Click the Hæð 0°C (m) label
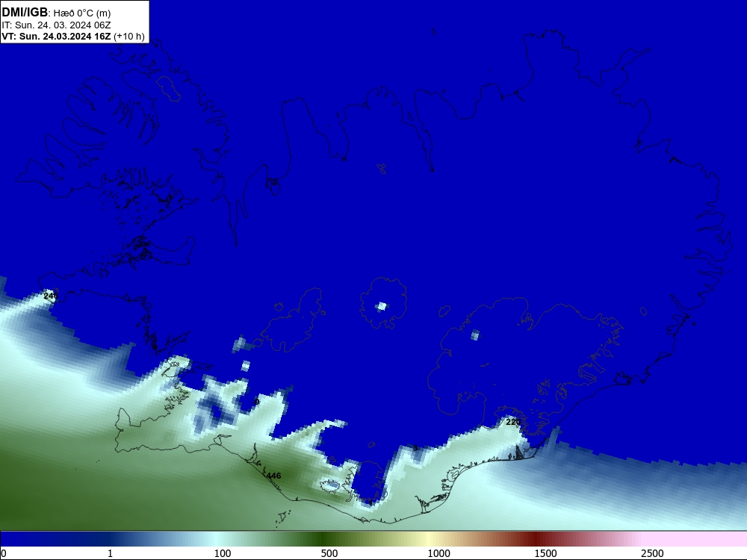Viewport: 747px width, 560px height. 82,13
